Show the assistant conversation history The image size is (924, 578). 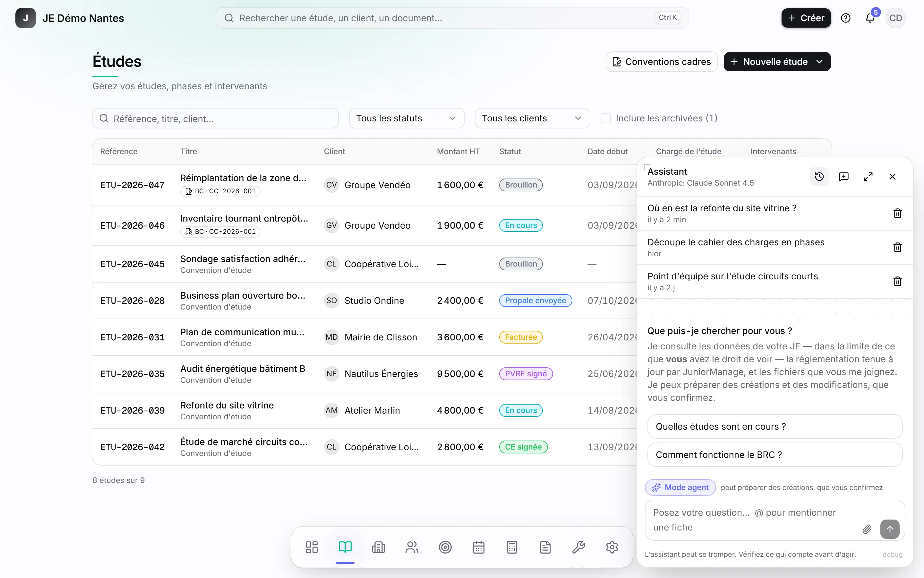(819, 177)
